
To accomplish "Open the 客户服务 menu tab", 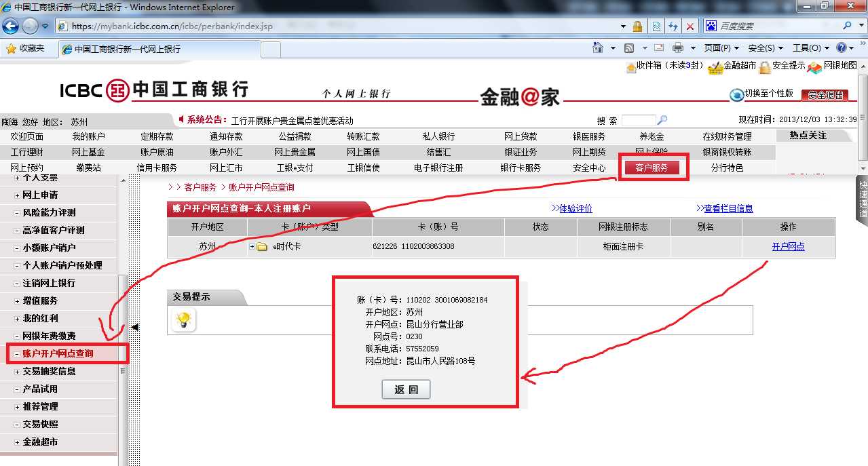I will point(652,168).
